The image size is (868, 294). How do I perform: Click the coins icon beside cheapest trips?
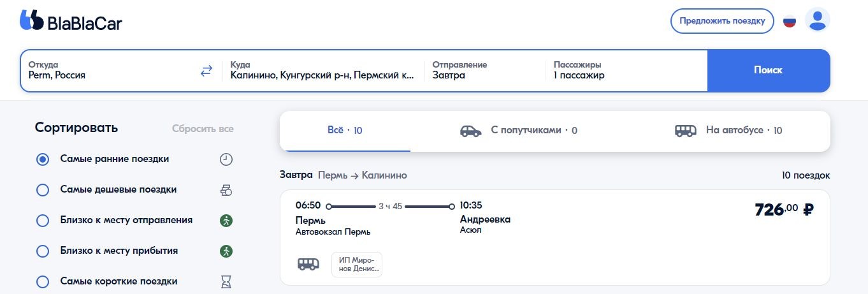click(x=226, y=190)
